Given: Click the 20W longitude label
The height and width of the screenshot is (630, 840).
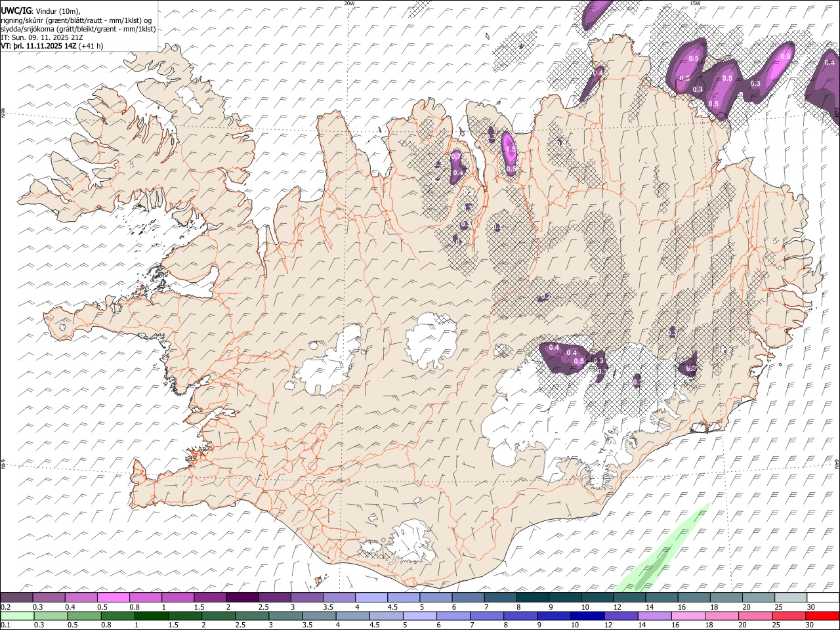Looking at the screenshot, I should 349,3.
